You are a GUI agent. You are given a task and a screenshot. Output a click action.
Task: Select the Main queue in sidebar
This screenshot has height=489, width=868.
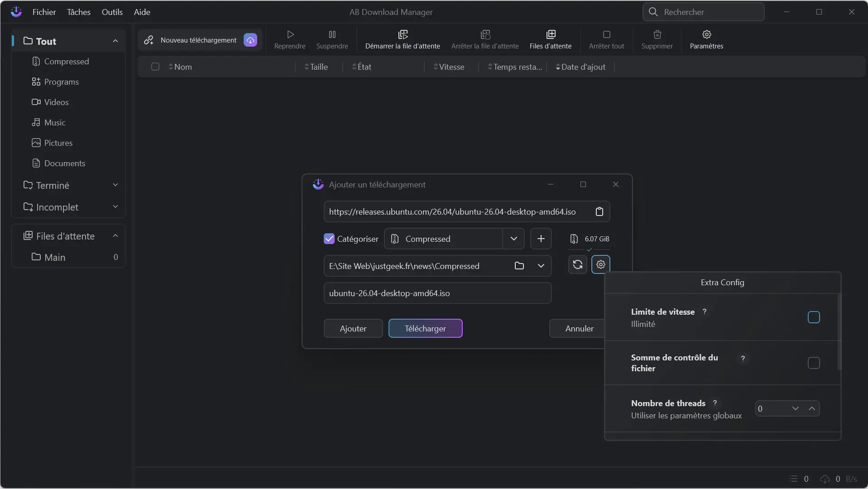click(x=68, y=257)
